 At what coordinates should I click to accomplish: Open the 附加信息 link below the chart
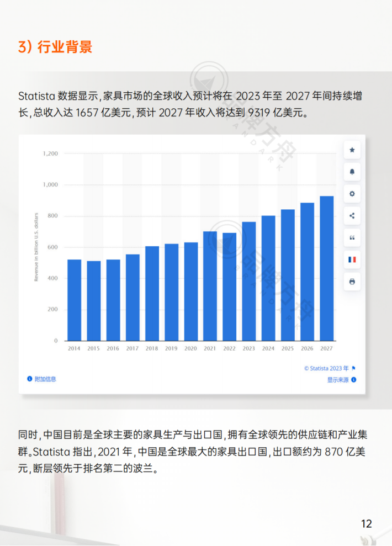pyautogui.click(x=45, y=379)
